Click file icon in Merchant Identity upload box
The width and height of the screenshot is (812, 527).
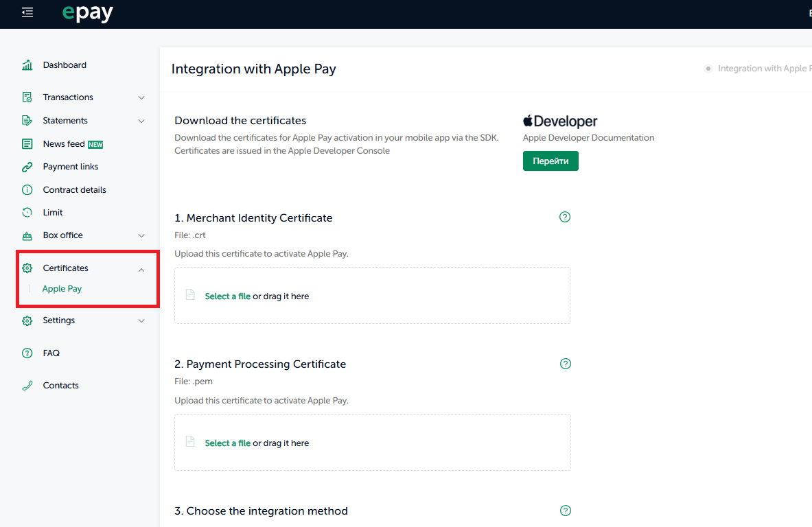(x=190, y=294)
